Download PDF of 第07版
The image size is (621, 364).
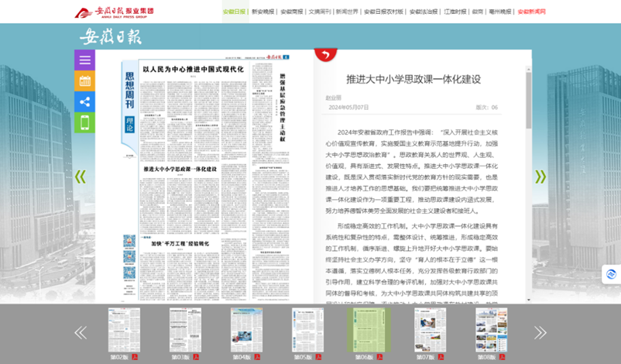[441, 357]
